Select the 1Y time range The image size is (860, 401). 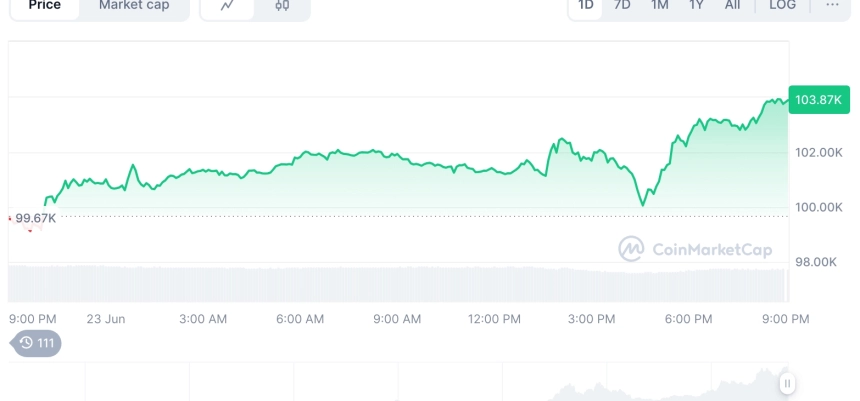pyautogui.click(x=696, y=5)
